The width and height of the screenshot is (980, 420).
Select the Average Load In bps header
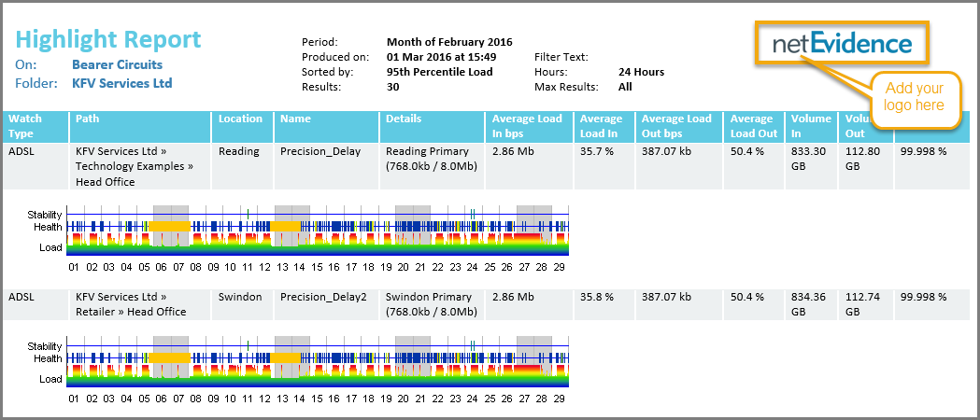click(x=529, y=127)
